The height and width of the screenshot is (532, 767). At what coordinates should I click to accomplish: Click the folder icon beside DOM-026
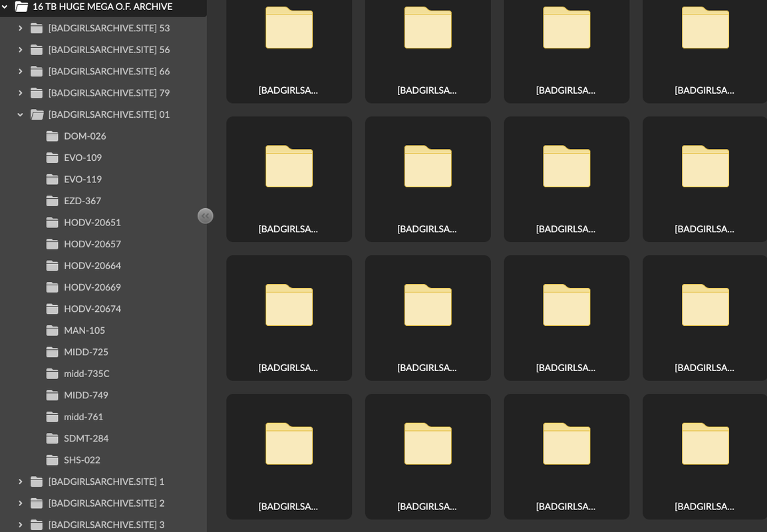pos(53,136)
